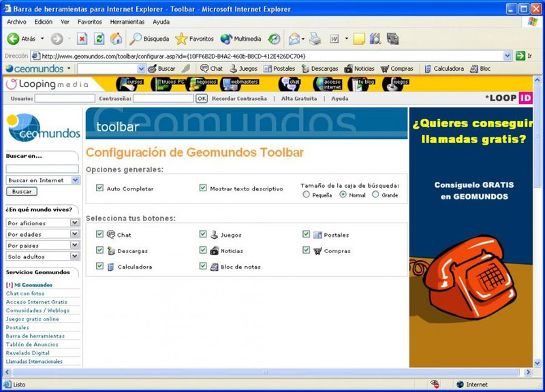Open the Ver menu

tap(65, 22)
